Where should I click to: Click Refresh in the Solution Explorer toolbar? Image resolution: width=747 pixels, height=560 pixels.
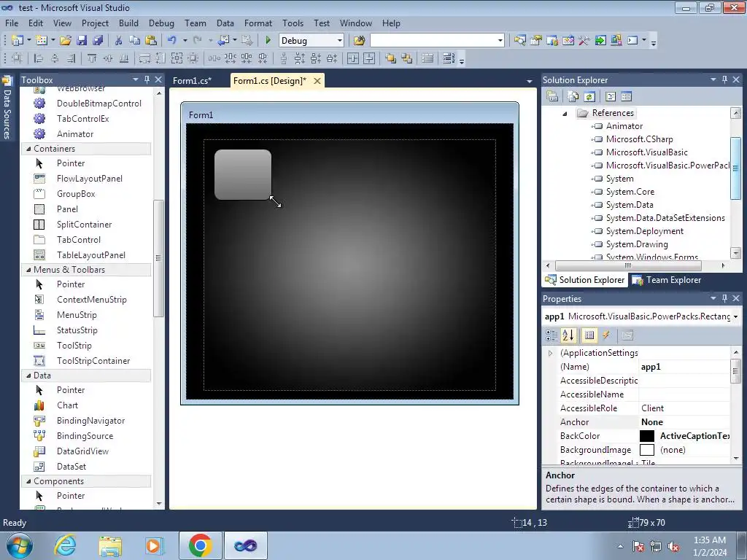click(589, 97)
